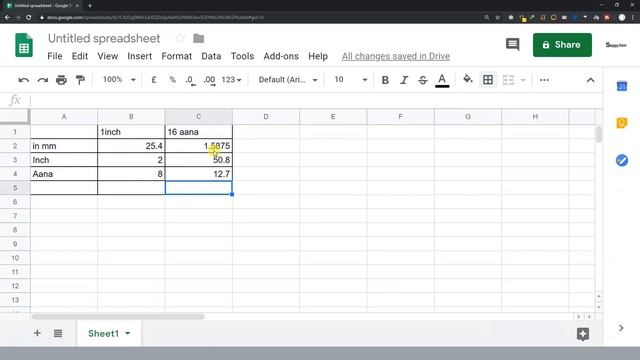
Task: Format as currency with pound icon
Action: 153,80
